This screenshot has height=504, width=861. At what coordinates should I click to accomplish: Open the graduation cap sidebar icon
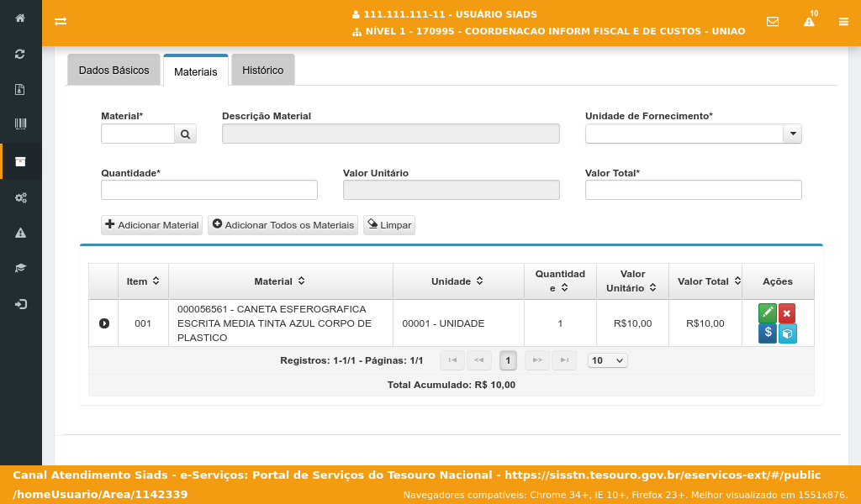[x=20, y=268]
